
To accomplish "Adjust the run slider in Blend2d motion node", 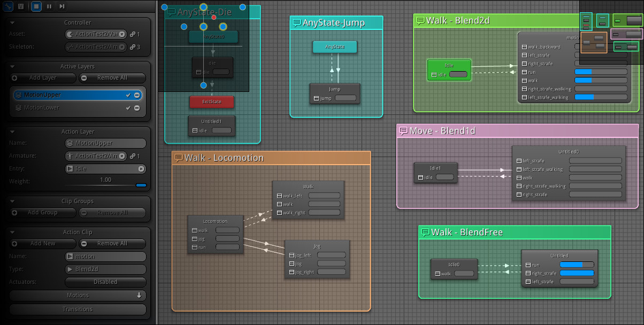I will point(600,72).
